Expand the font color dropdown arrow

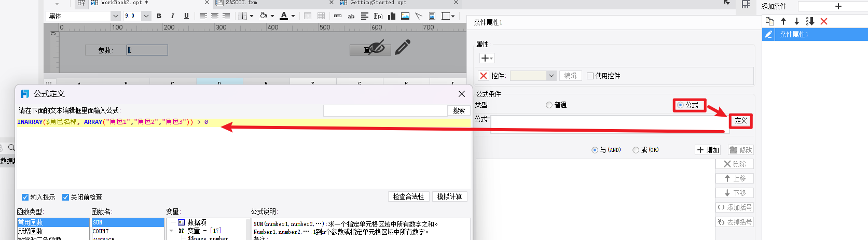(x=293, y=16)
